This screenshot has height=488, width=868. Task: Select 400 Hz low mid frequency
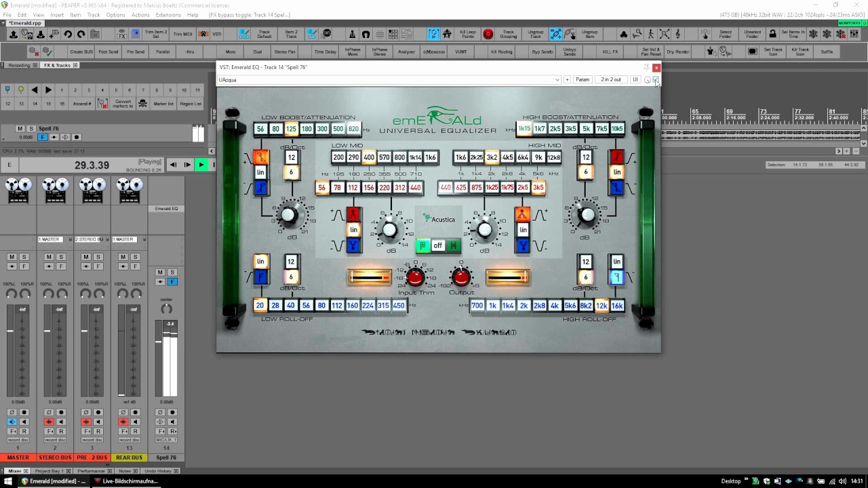click(369, 157)
